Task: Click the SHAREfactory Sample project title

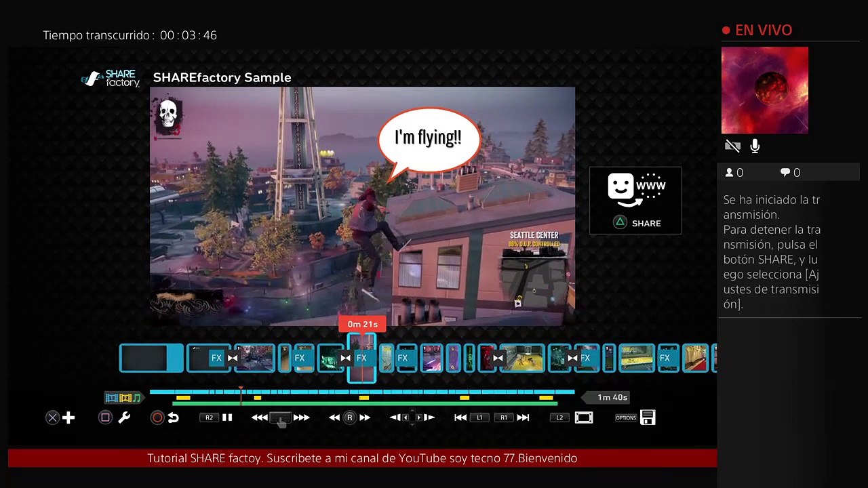Action: click(222, 77)
